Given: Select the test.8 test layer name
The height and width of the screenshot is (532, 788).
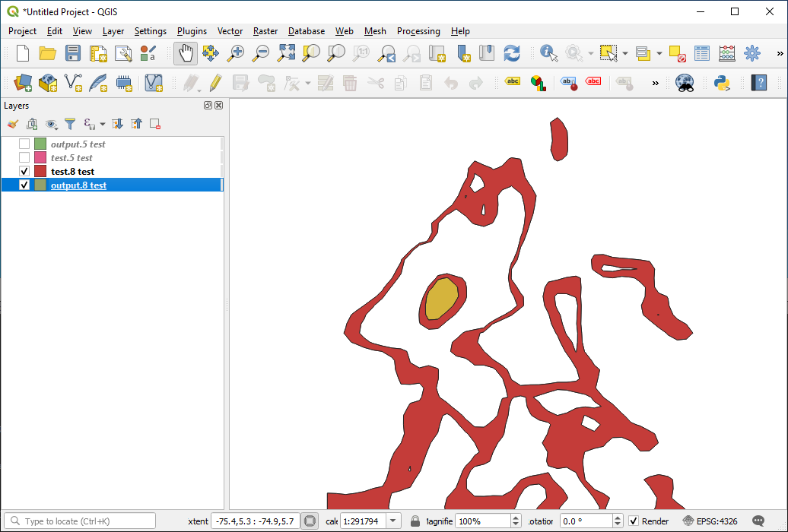Looking at the screenshot, I should coord(72,171).
